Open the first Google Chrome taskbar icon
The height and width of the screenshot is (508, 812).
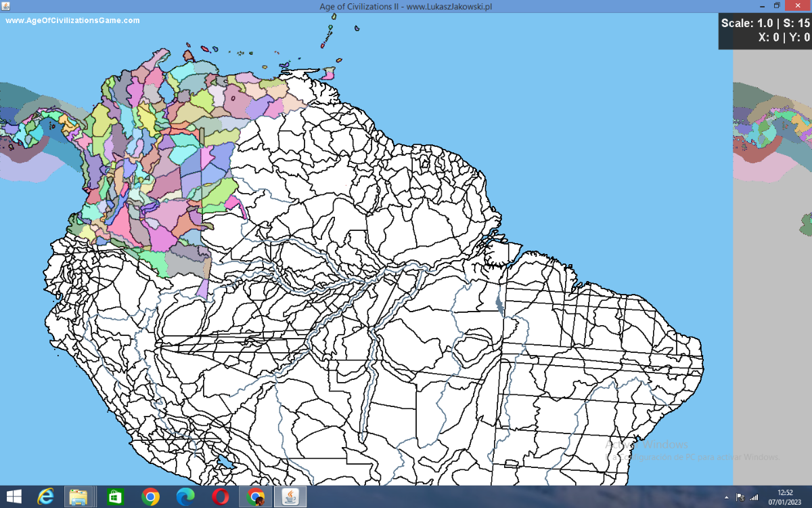point(150,497)
